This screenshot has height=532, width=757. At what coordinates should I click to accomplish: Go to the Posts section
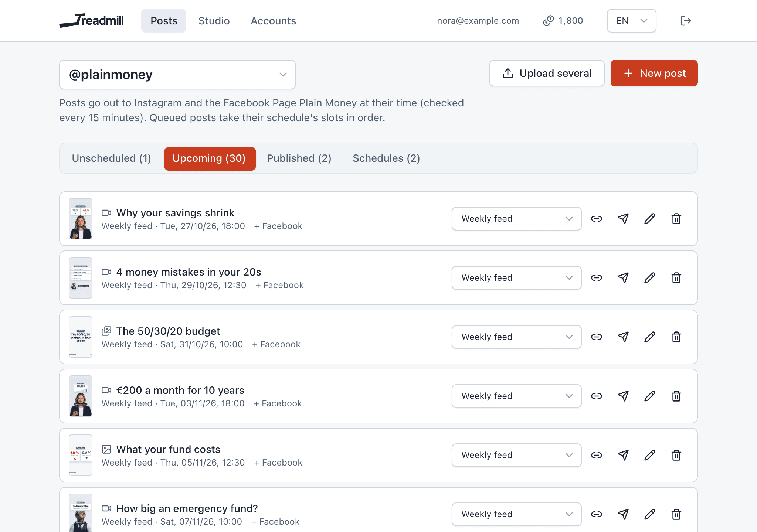coord(164,21)
